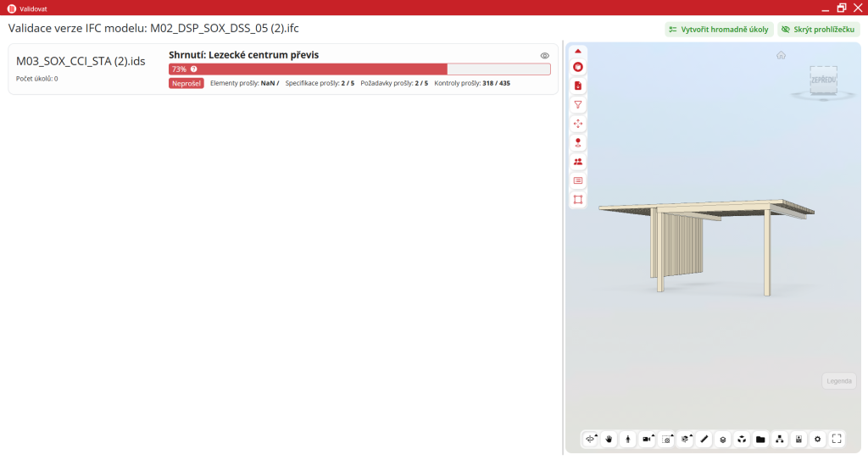Screen dimensions: 868x465
Task: Open viewer settings gear
Action: pyautogui.click(x=817, y=440)
